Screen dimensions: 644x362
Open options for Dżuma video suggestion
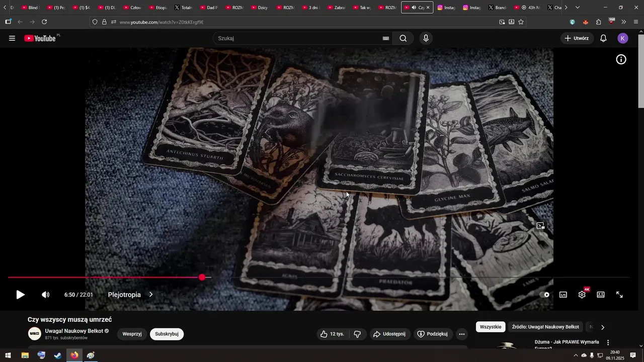click(608, 342)
